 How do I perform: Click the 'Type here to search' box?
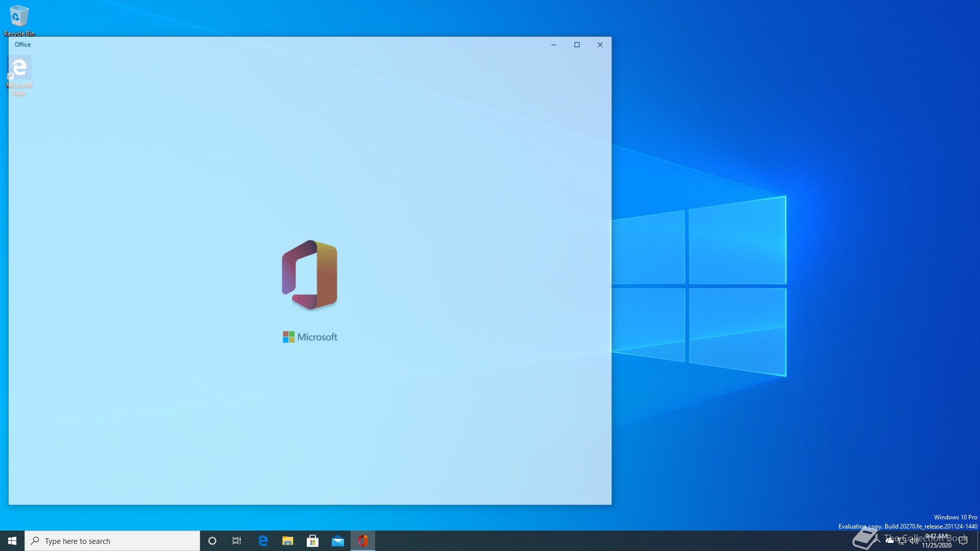tap(112, 541)
